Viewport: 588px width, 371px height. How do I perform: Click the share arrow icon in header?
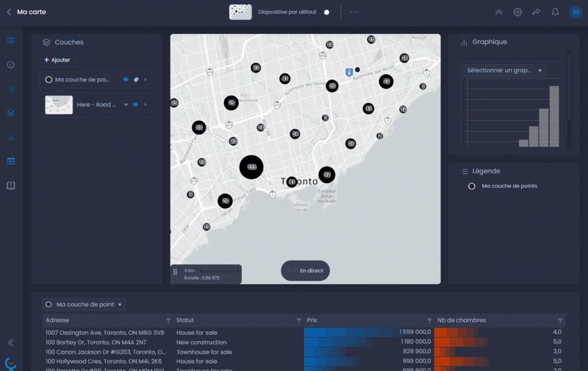pyautogui.click(x=536, y=12)
